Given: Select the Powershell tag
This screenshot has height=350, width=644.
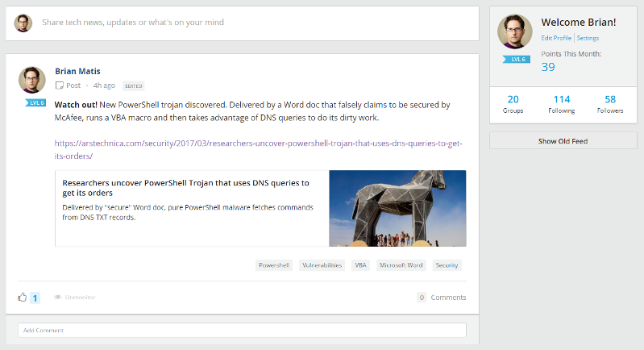Looking at the screenshot, I should (x=274, y=265).
